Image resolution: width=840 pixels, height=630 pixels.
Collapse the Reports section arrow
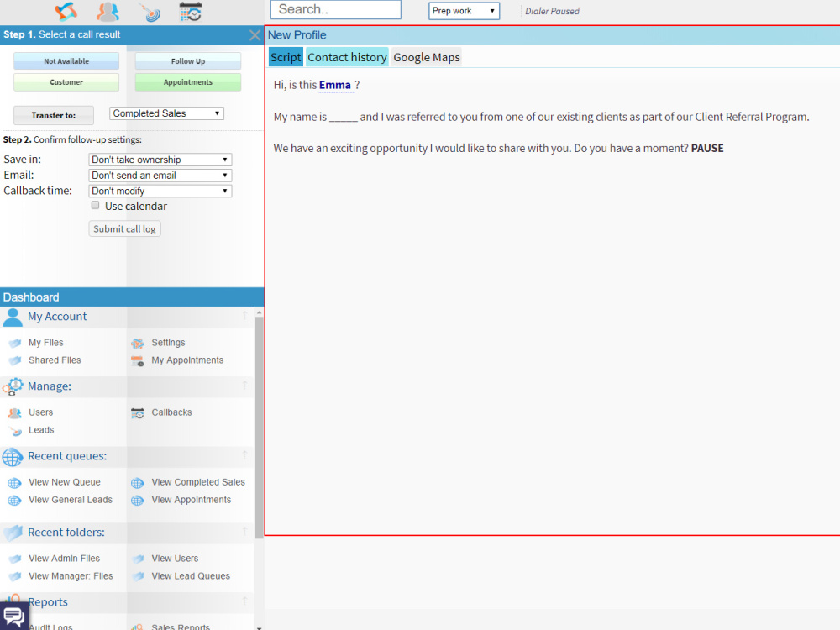pyautogui.click(x=244, y=601)
